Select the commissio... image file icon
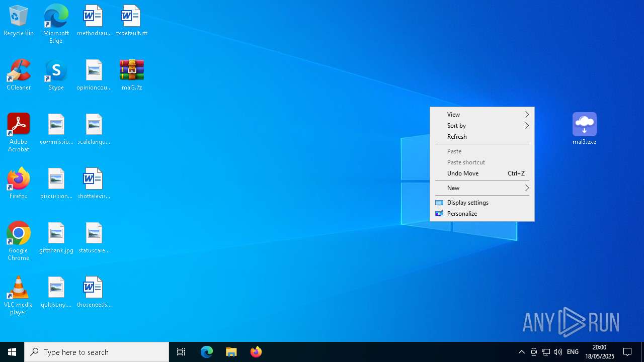 click(56, 130)
